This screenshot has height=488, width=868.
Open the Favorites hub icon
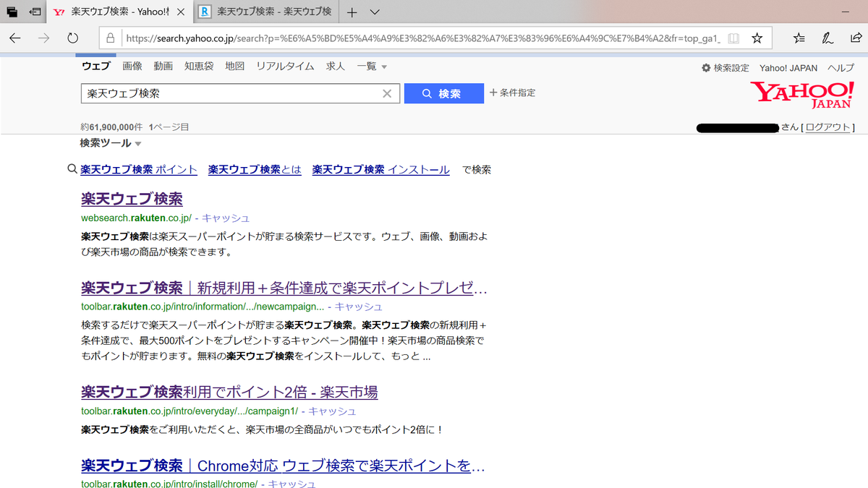(799, 38)
